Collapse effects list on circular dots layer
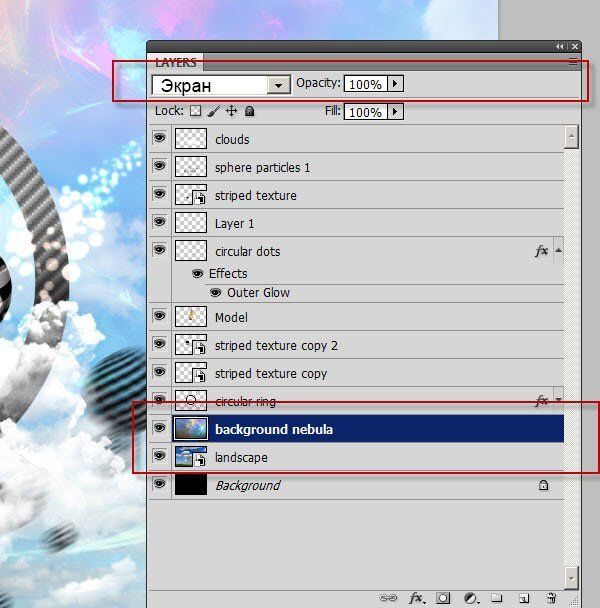600x608 pixels. coord(558,250)
